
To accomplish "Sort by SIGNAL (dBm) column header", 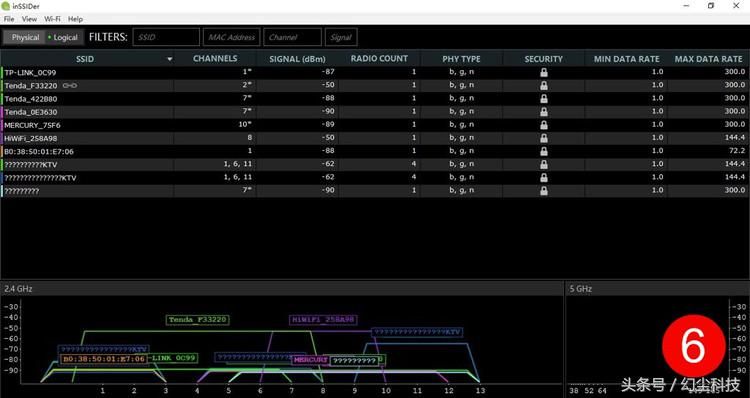I will click(297, 59).
